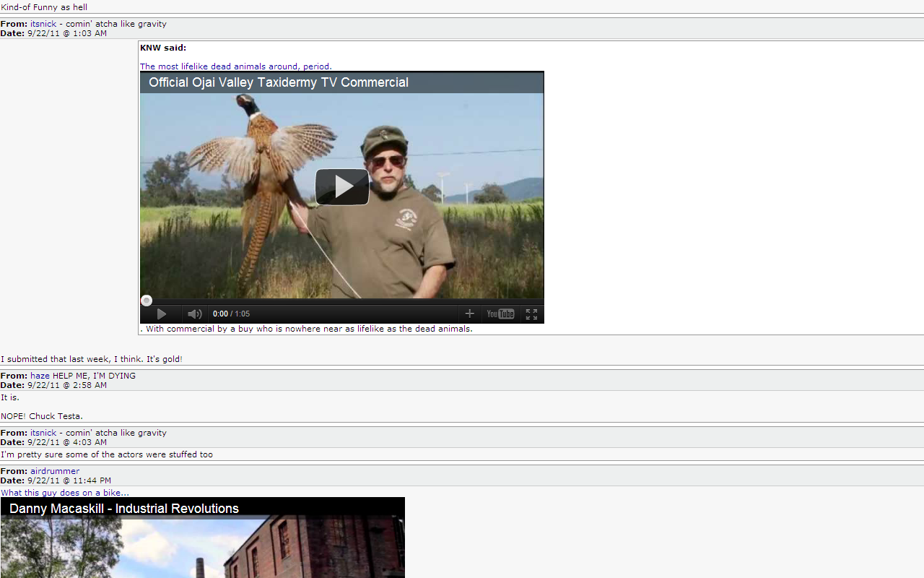Image resolution: width=924 pixels, height=578 pixels.
Task: Click the reply text 'It is.'
Action: (10, 397)
